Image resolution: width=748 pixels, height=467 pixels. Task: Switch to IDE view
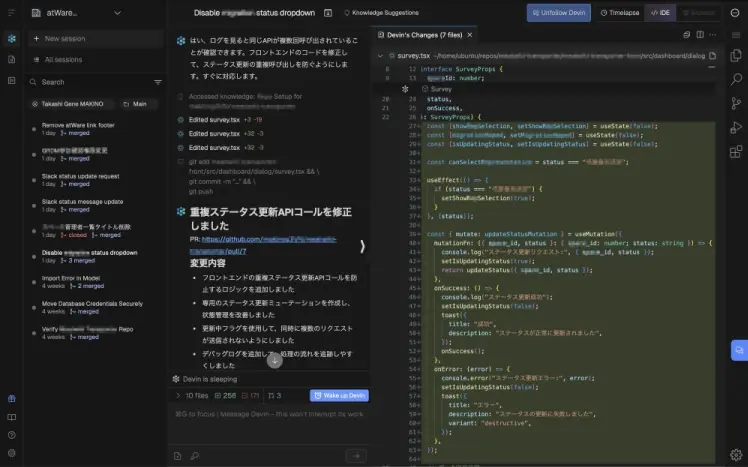[x=660, y=13]
